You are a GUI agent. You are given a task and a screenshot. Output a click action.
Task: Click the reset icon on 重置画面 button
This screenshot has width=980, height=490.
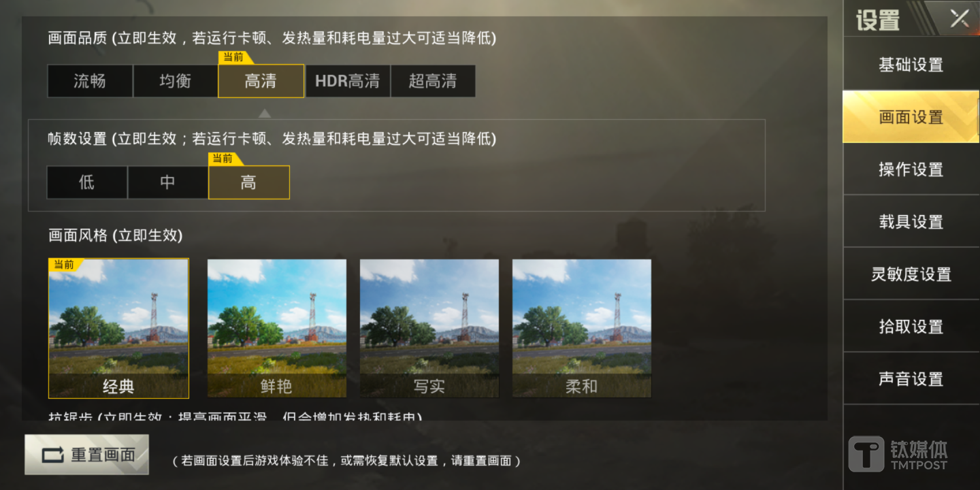pyautogui.click(x=54, y=455)
